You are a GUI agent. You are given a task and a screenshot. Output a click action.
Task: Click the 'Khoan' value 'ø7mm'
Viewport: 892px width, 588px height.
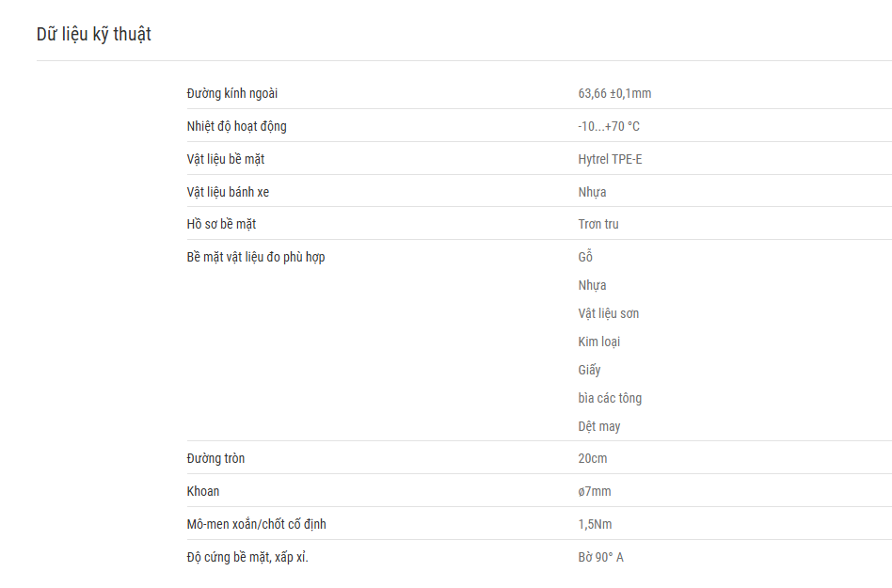(595, 491)
